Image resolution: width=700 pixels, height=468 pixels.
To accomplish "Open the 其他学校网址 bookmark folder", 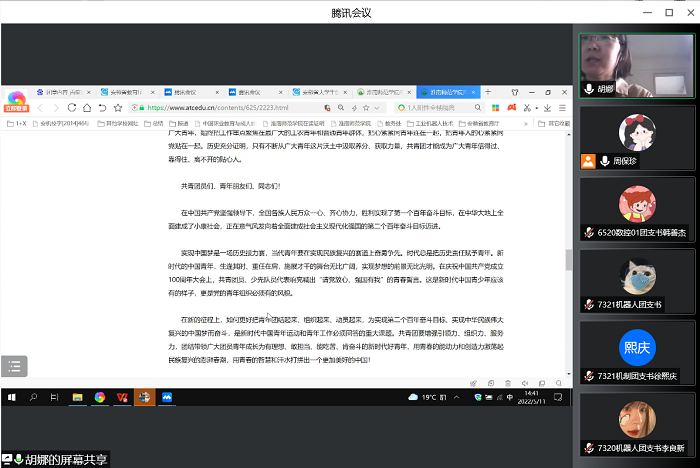I will [x=118, y=123].
